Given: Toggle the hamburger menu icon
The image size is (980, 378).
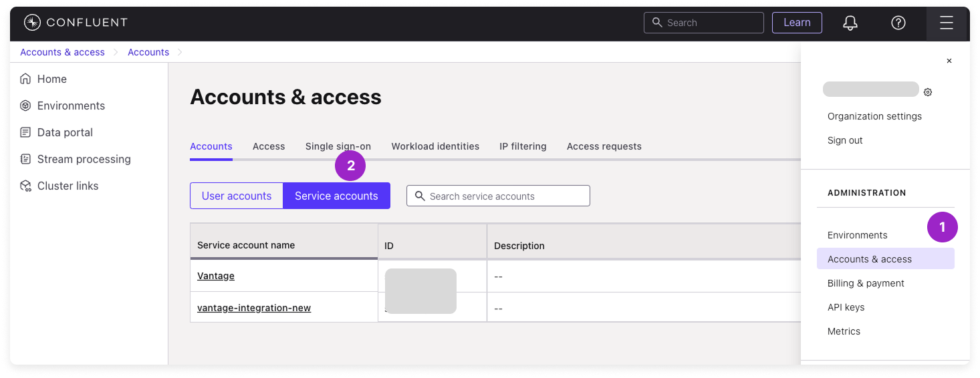Looking at the screenshot, I should coord(946,23).
